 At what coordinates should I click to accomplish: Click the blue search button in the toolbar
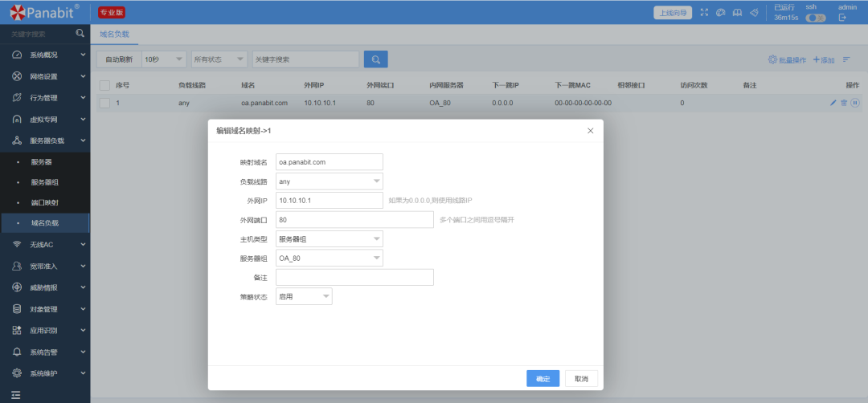(376, 59)
